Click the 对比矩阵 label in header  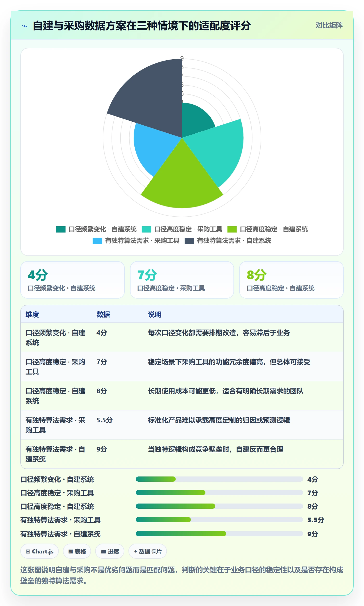tap(329, 25)
